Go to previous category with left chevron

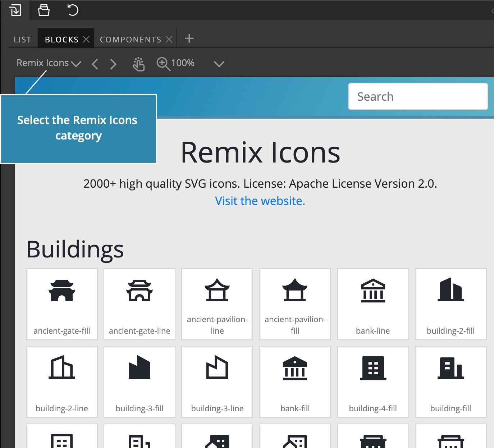pyautogui.click(x=95, y=64)
